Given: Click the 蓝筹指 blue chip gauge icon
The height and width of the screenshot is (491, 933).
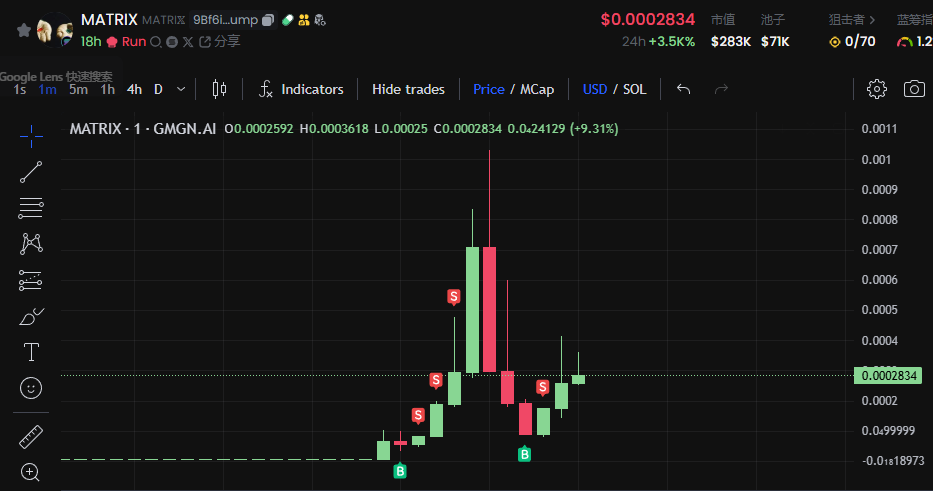Looking at the screenshot, I should coord(904,42).
